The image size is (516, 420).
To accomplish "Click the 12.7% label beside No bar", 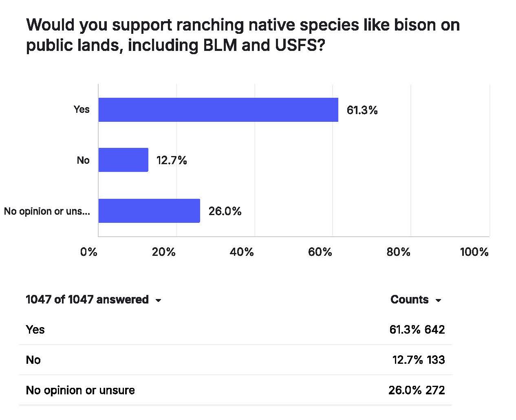I will [172, 160].
